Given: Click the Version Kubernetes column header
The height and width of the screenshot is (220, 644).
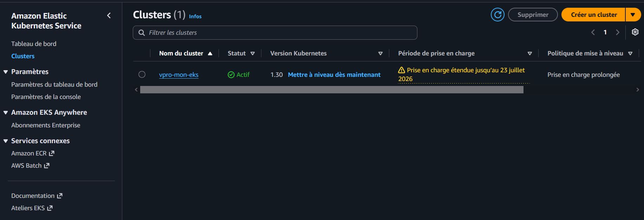Looking at the screenshot, I should 298,53.
